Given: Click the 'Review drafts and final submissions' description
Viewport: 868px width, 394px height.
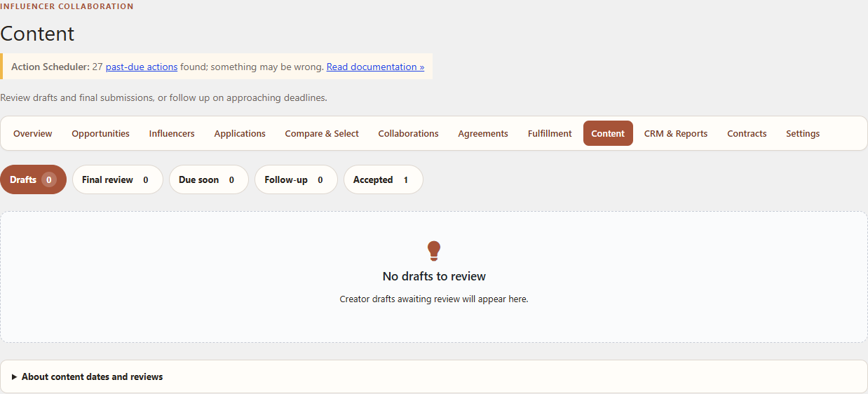Looking at the screenshot, I should click(x=163, y=97).
